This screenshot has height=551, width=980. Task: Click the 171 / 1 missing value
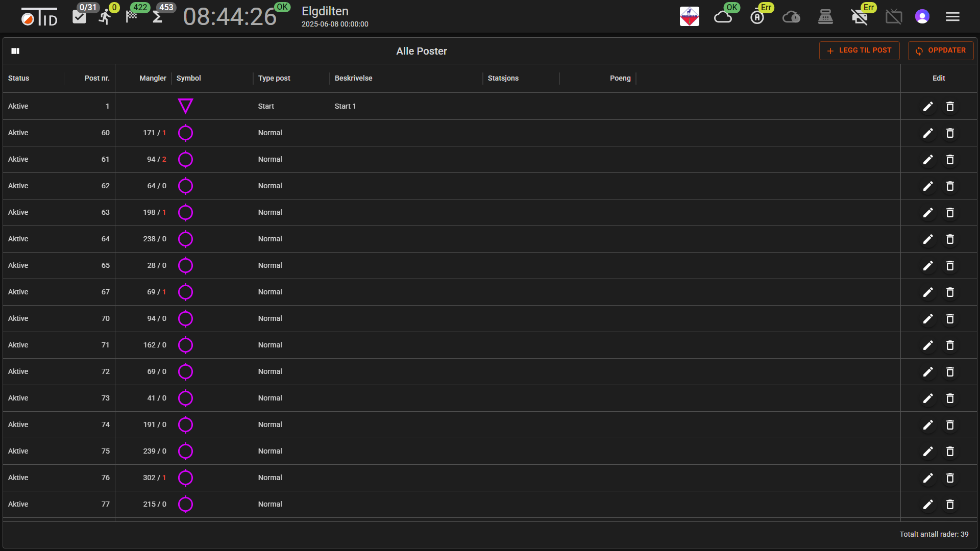pos(155,133)
